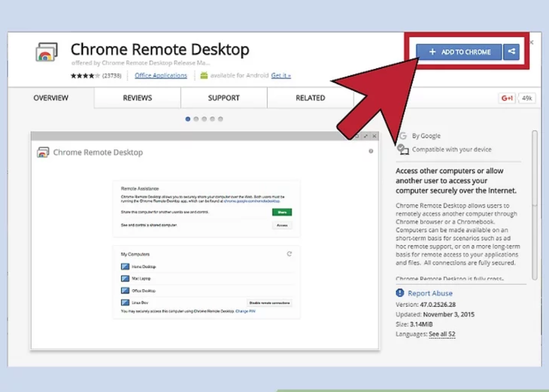Click the G+1 button
The width and height of the screenshot is (549, 392).
(507, 98)
